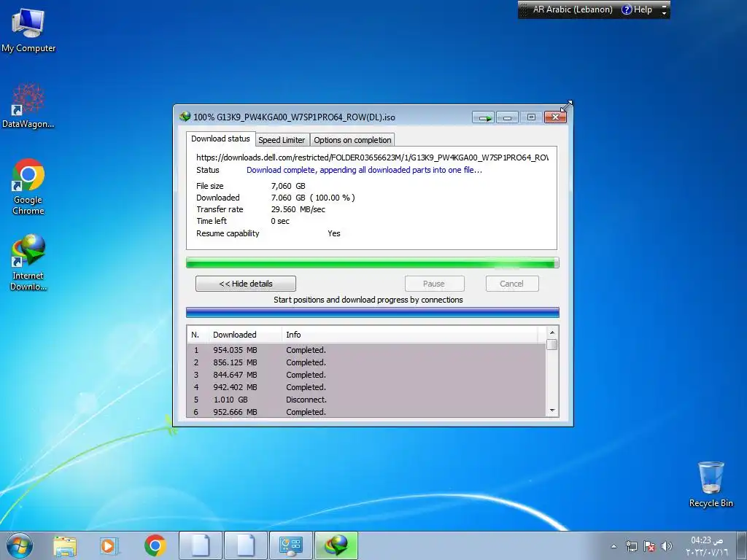Screen dimensions: 747x560
Task: Select connection row 1.010 GB Disconnect
Action: [x=366, y=400]
